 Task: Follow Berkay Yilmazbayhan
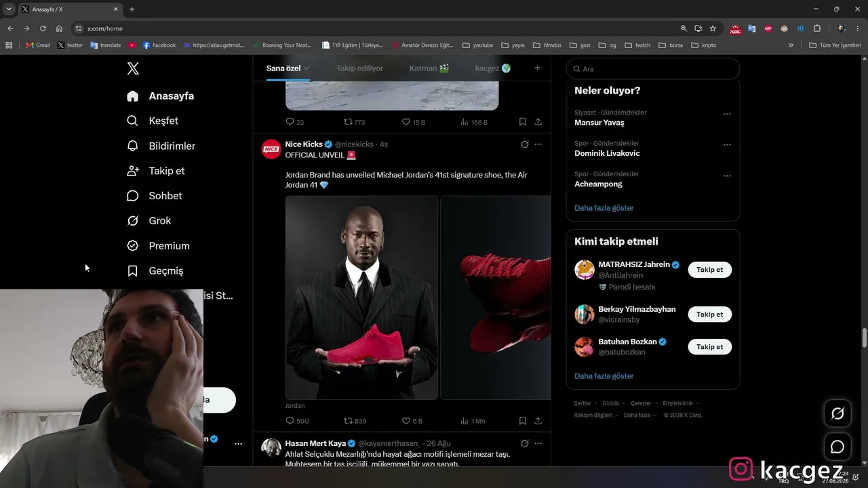[x=709, y=314]
